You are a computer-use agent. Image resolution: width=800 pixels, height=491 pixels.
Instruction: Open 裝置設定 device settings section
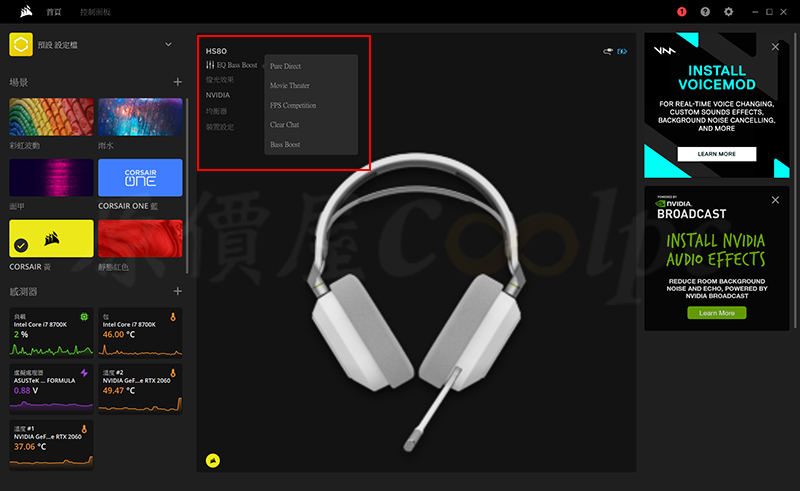coord(220,127)
